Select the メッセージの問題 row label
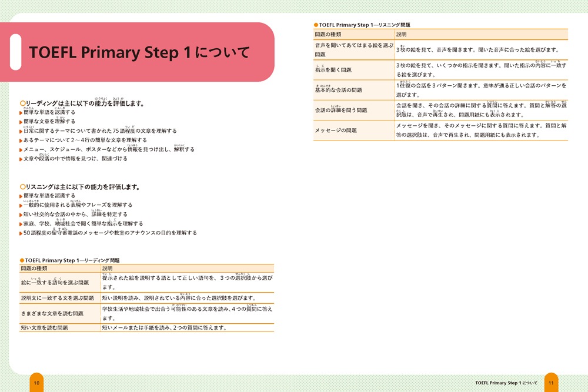The width and height of the screenshot is (588, 392). 336,130
